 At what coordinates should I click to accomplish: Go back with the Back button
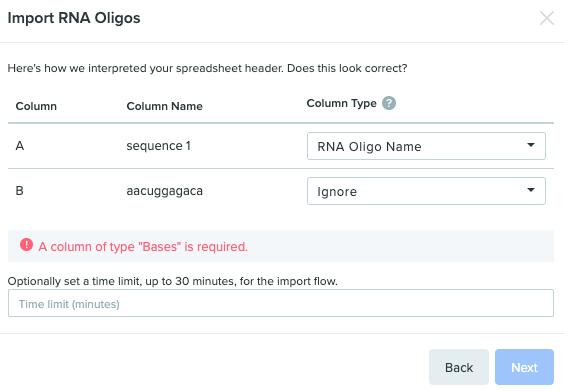pyautogui.click(x=459, y=367)
